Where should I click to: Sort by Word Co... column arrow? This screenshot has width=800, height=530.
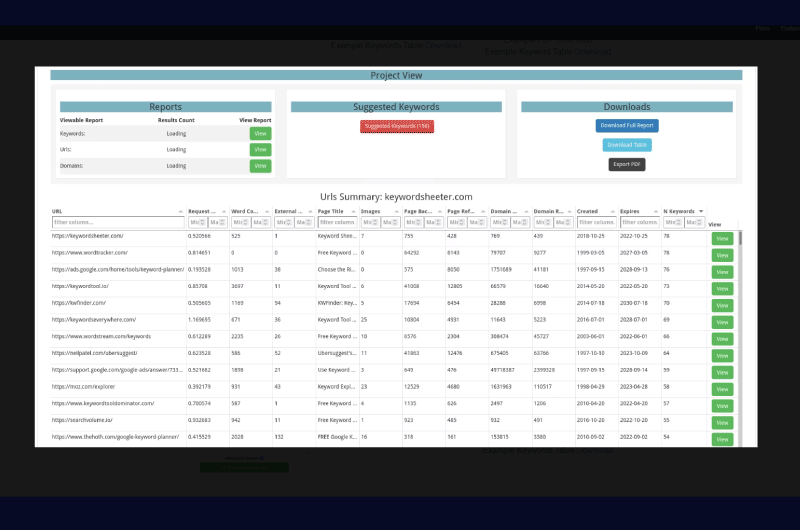267,212
